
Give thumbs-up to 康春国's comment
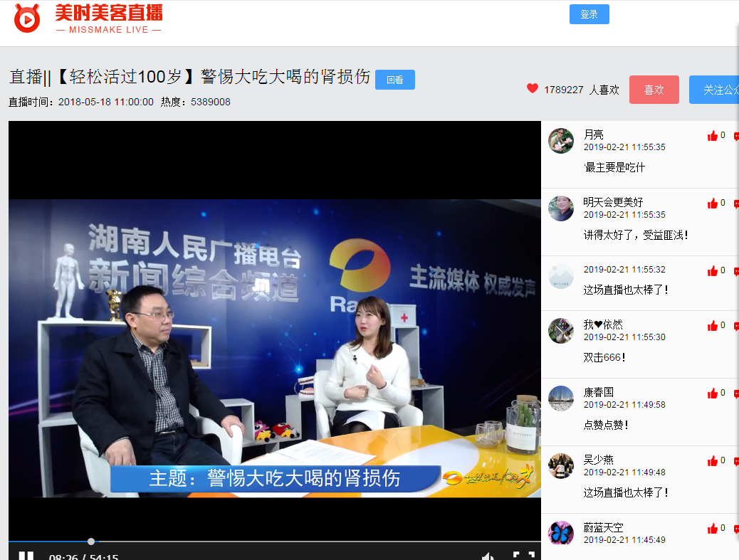[712, 393]
